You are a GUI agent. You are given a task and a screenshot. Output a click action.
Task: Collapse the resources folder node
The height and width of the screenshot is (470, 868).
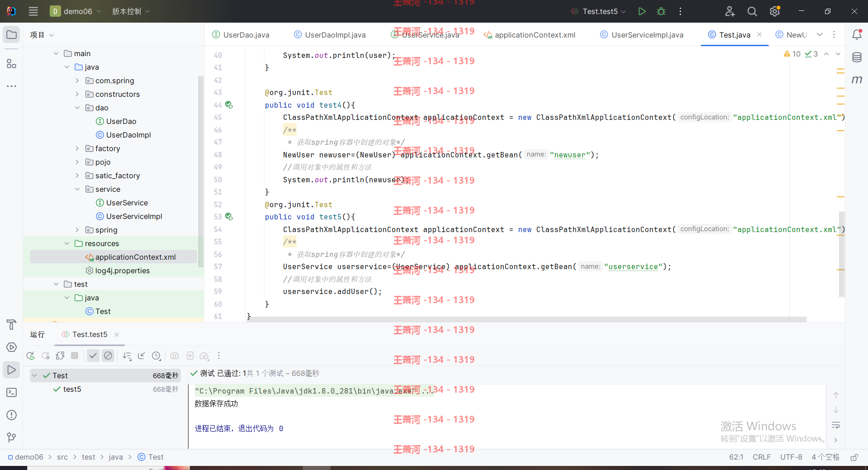pos(67,243)
